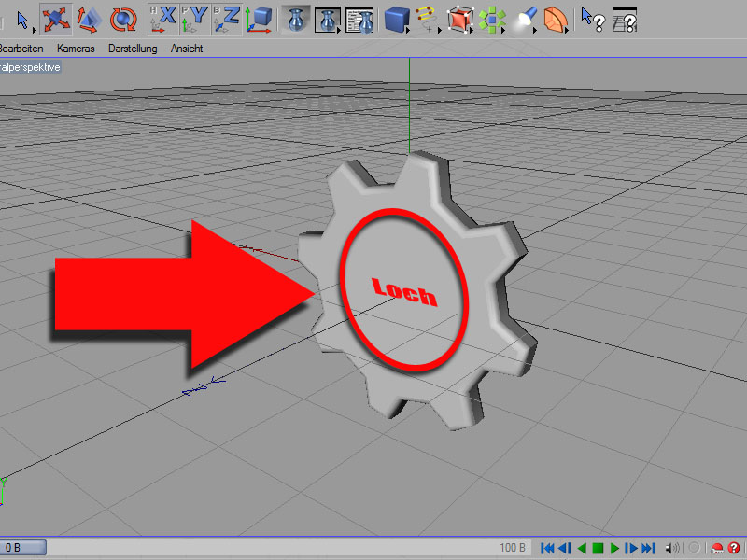Expand the spline tools dropdown
Image resolution: width=747 pixels, height=560 pixels.
[x=428, y=20]
